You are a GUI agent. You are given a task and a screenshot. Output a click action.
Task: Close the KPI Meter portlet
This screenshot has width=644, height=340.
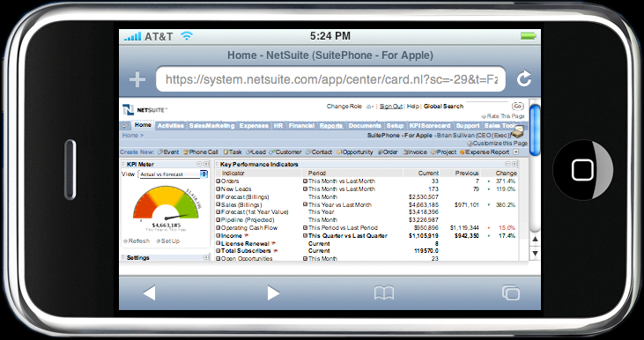click(206, 164)
